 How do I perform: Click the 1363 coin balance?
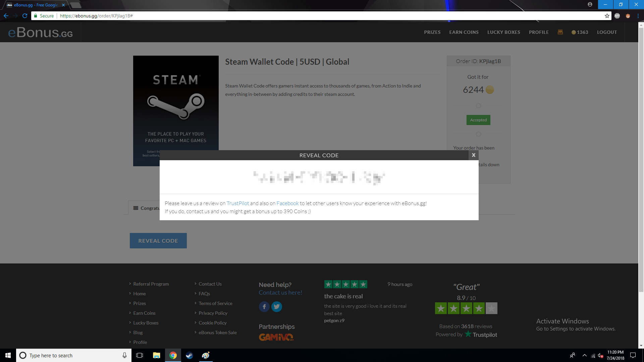(x=580, y=32)
